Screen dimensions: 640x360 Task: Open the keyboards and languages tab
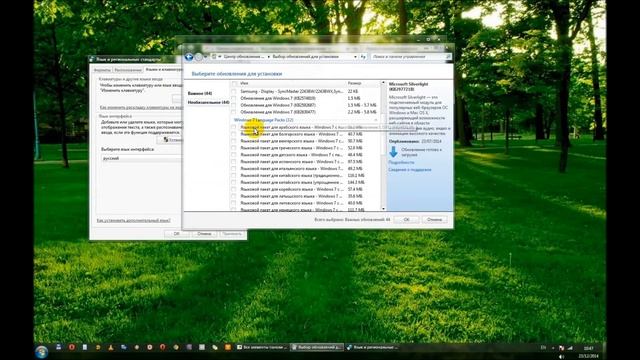[x=163, y=69]
